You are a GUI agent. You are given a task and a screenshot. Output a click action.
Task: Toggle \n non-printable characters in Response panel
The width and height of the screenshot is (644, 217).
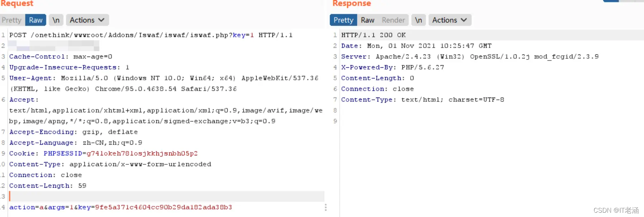[418, 20]
